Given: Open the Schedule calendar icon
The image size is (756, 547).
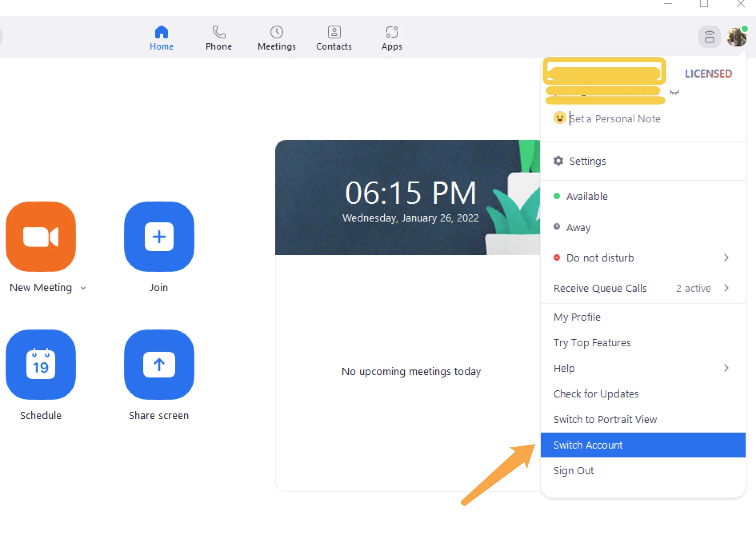Looking at the screenshot, I should [x=41, y=365].
